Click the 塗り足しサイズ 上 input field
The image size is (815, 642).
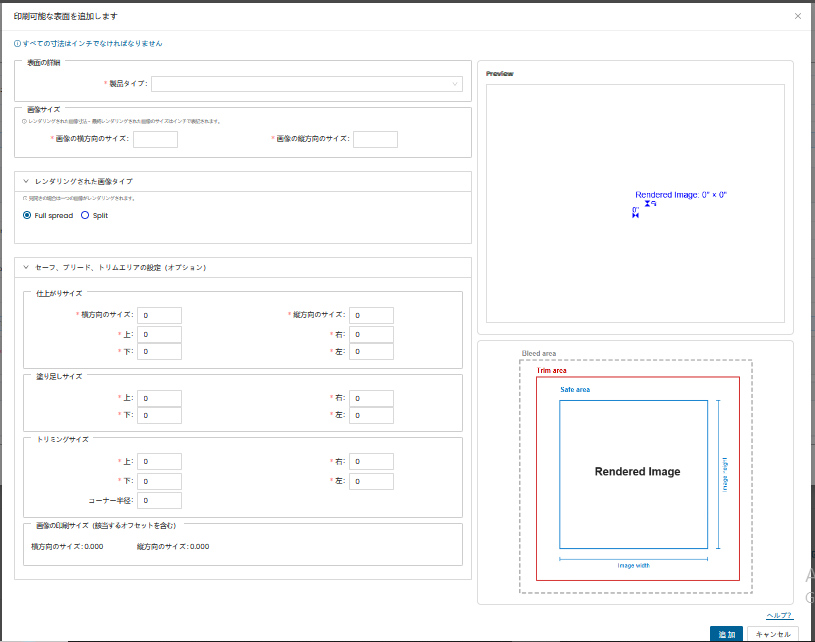160,398
